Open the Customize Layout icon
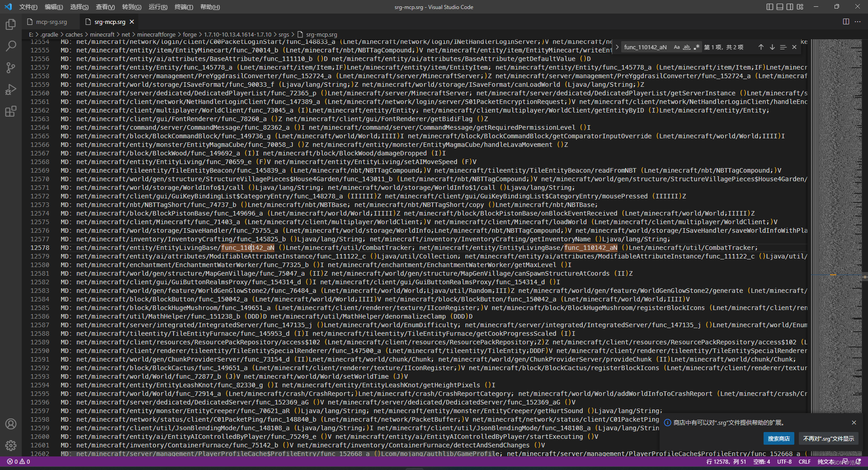Viewport: 868px width, 470px height. pyautogui.click(x=800, y=7)
